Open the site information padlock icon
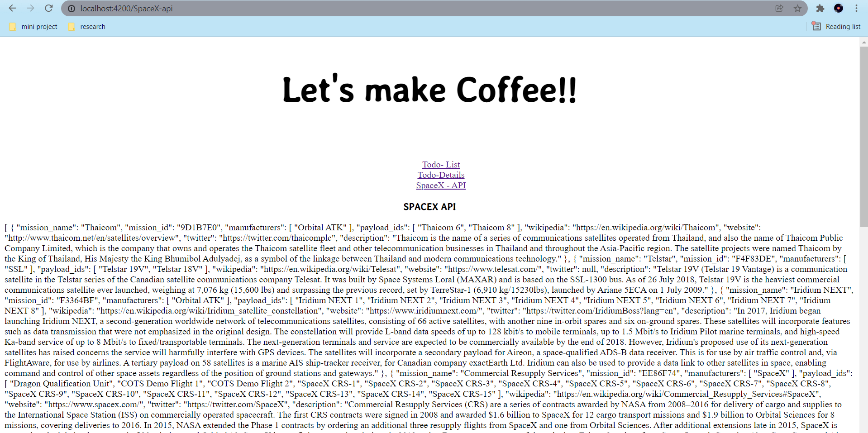The height and width of the screenshot is (433, 868). (72, 8)
